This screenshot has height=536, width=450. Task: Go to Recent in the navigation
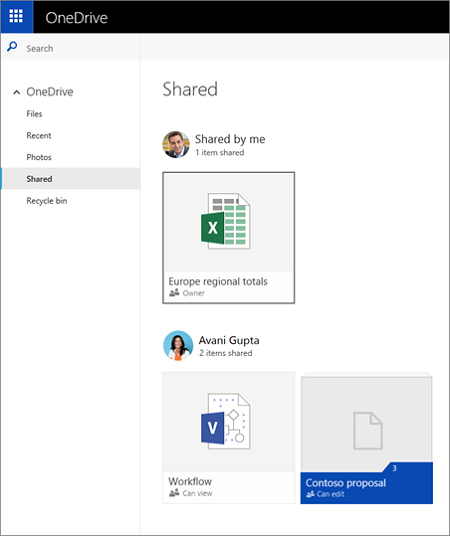(x=39, y=136)
